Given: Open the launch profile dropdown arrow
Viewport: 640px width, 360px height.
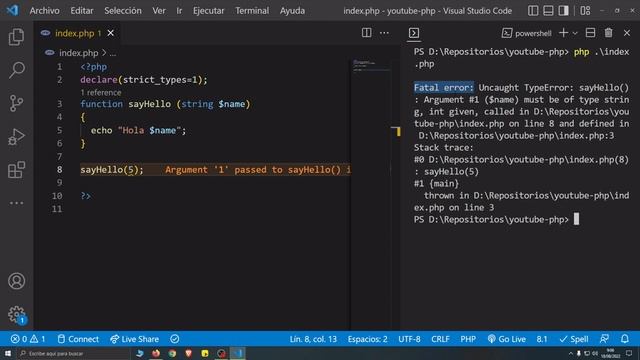Looking at the screenshot, I should tap(575, 33).
